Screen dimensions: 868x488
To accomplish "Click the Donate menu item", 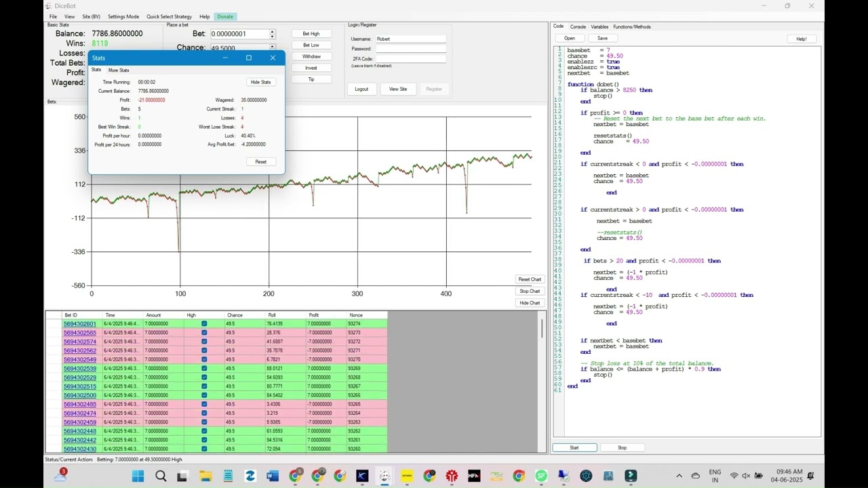I will 225,16.
